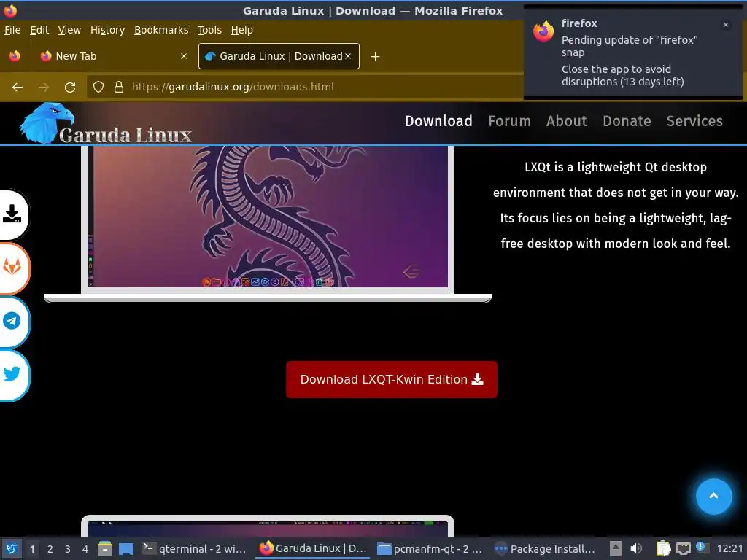The image size is (747, 560).
Task: Open the volume control tray icon
Action: pyautogui.click(x=636, y=548)
